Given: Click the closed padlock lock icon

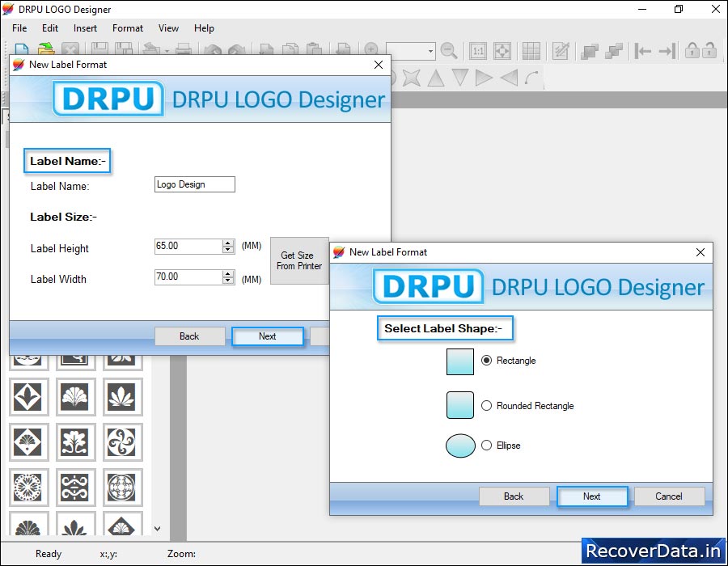Looking at the screenshot, I should click(692, 50).
